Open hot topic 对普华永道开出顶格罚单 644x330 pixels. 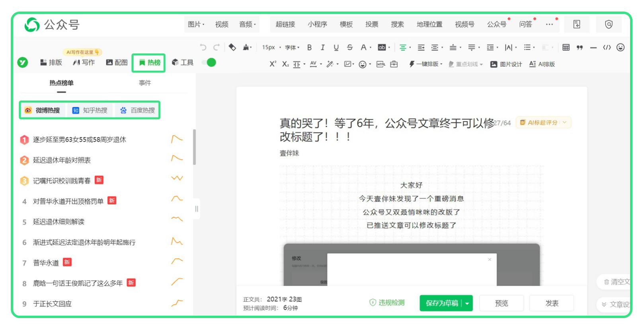tap(68, 201)
